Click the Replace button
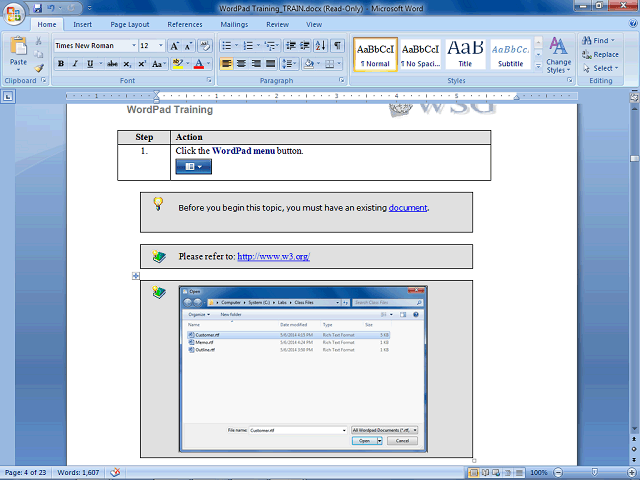The image size is (640, 480). 600,54
